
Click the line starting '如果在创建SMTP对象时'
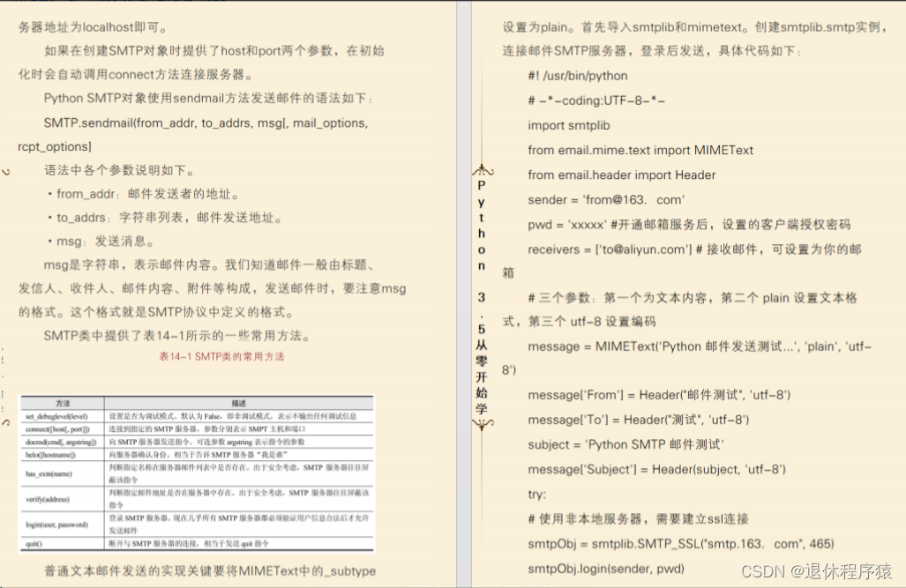coord(214,51)
